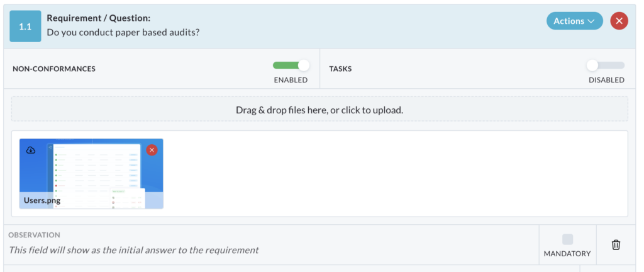
Task: Click the 1.1 requirement number badge
Action: pyautogui.click(x=25, y=26)
